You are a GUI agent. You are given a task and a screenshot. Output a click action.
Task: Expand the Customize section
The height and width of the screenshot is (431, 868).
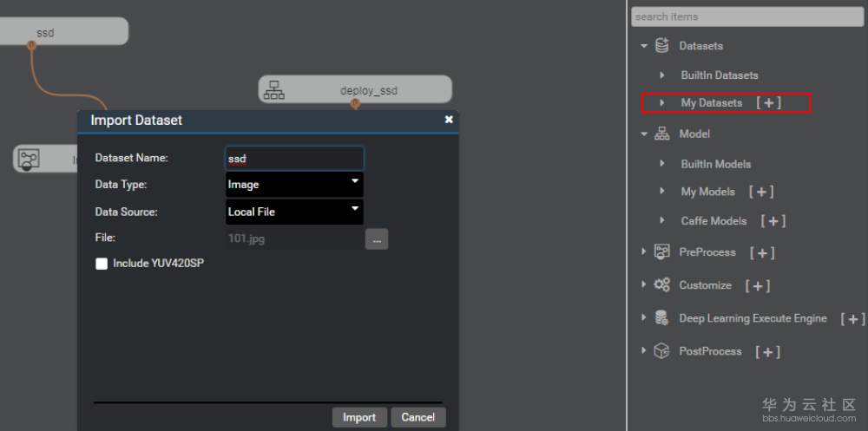coord(644,284)
